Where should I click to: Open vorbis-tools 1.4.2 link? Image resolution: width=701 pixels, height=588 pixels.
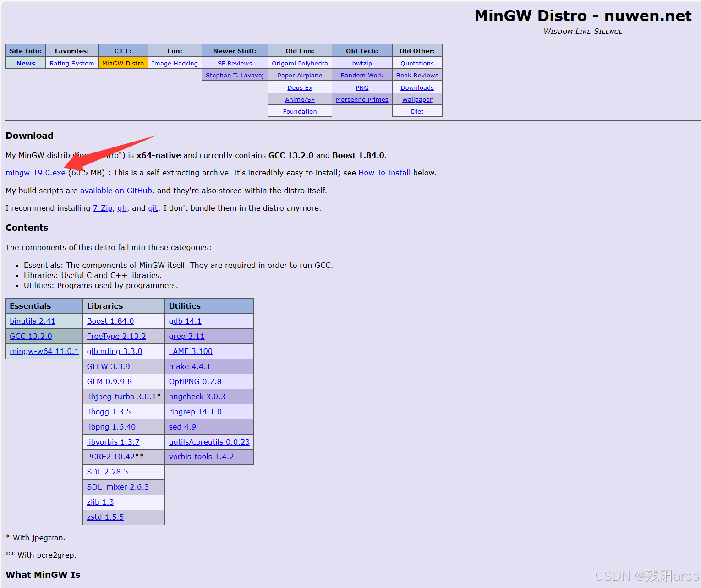(201, 457)
